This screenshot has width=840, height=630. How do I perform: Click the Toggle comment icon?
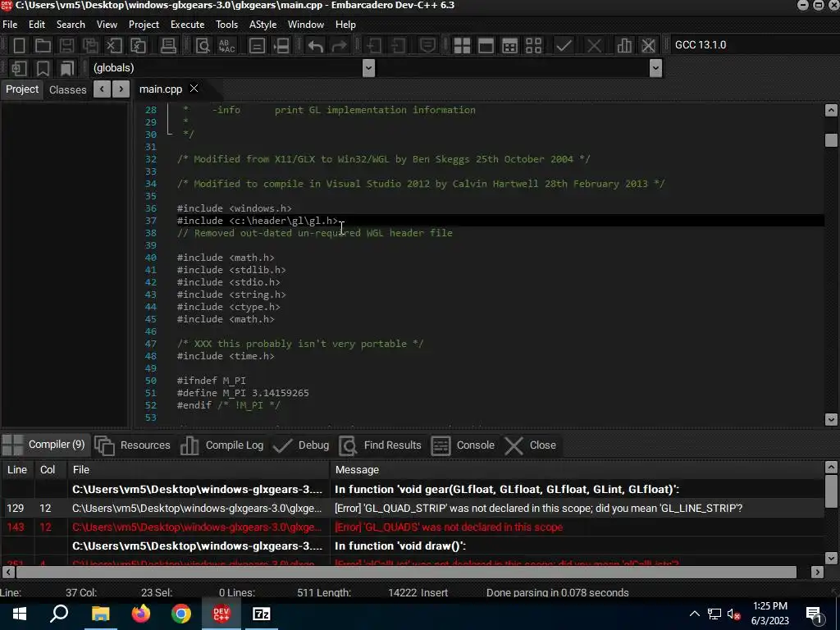point(427,46)
